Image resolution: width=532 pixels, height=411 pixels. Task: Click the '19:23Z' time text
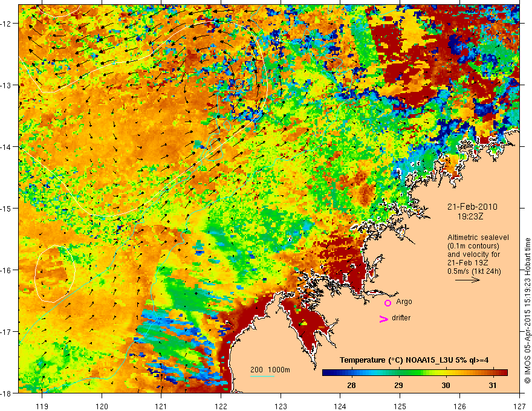pyautogui.click(x=470, y=216)
